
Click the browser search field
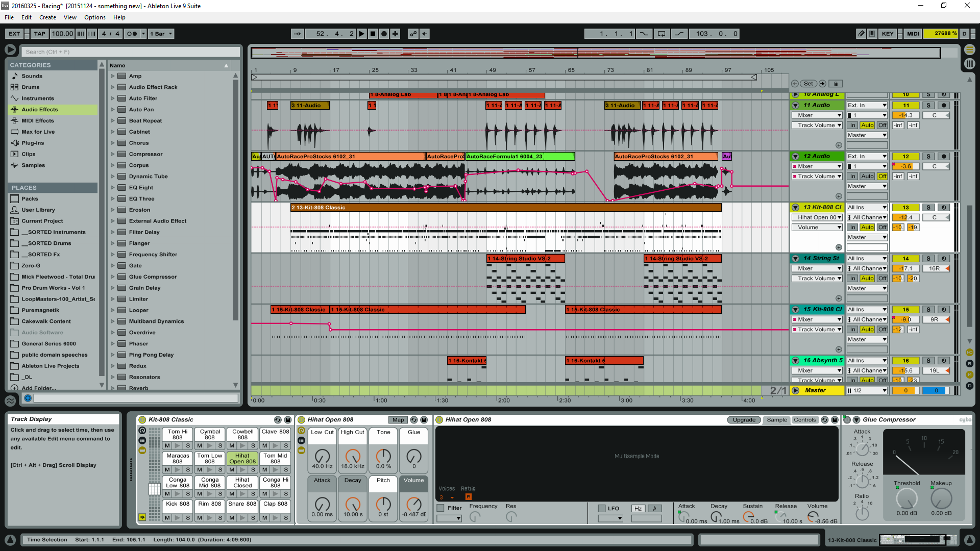[130, 52]
